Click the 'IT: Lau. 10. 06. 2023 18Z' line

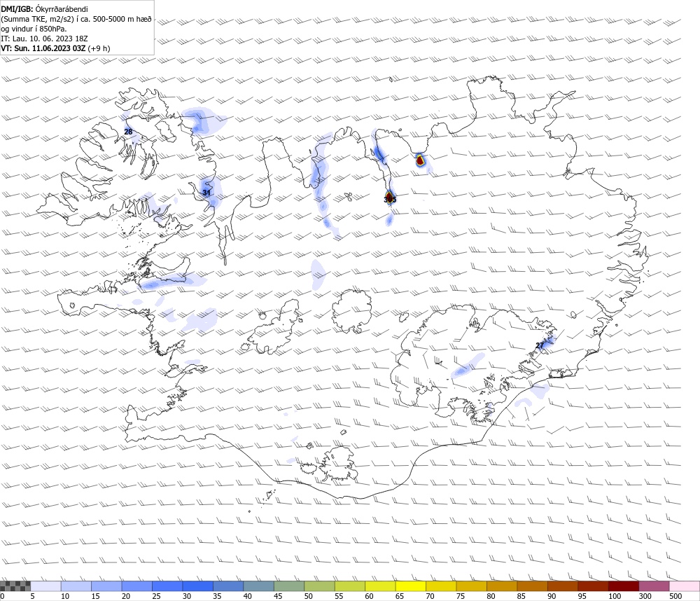click(x=44, y=39)
